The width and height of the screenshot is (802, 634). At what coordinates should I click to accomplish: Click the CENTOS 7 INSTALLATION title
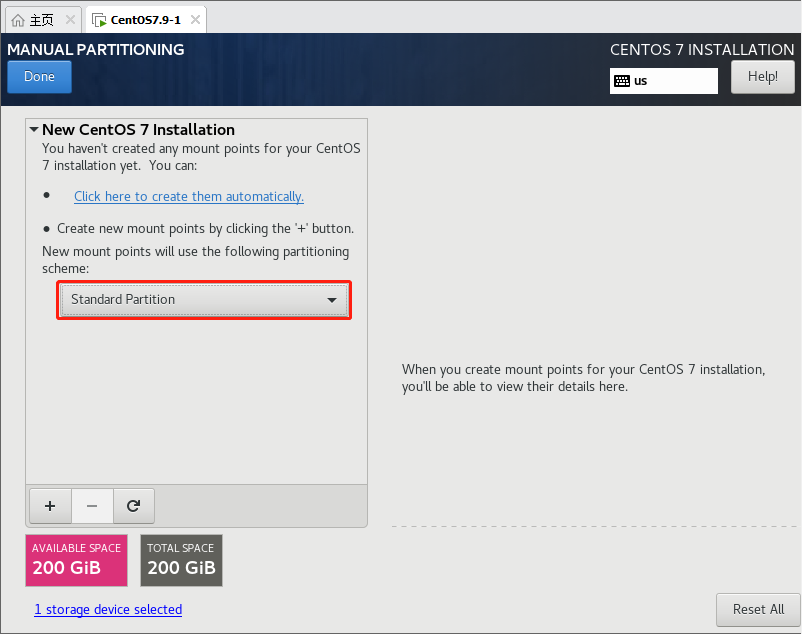pyautogui.click(x=702, y=50)
